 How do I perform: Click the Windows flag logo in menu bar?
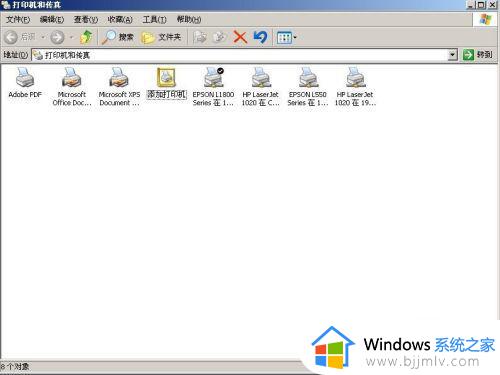[485, 19]
